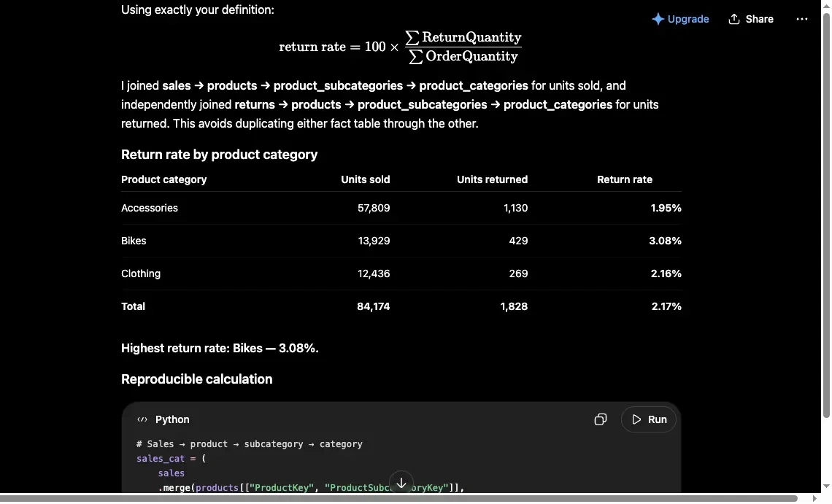Click the 'Return rate' column header

[x=625, y=179]
